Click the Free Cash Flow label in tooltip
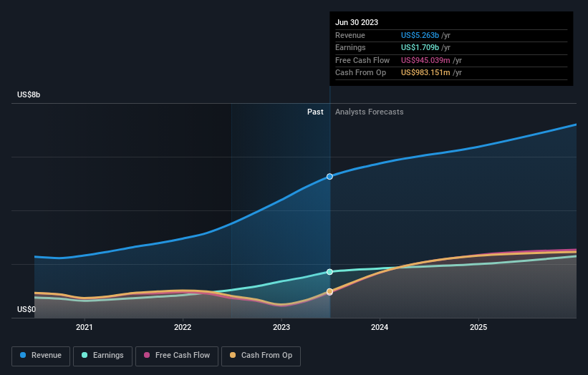Screen dimensions: 588x375 pos(362,60)
